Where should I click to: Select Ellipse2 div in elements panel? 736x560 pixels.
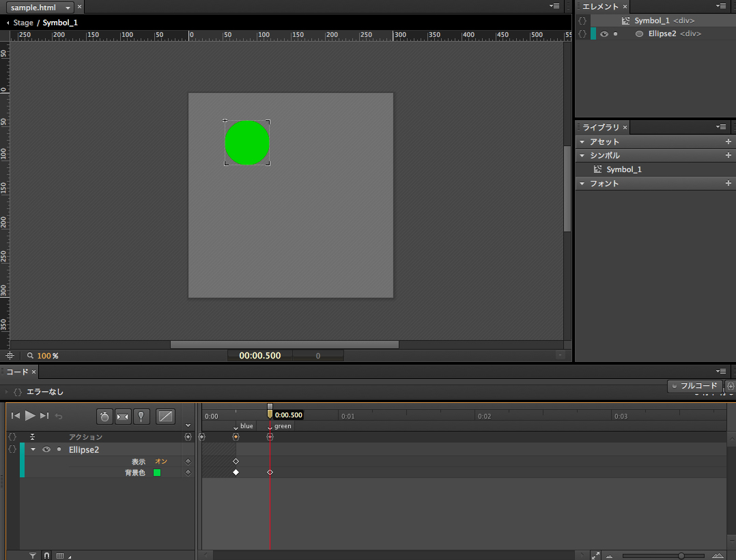[675, 33]
